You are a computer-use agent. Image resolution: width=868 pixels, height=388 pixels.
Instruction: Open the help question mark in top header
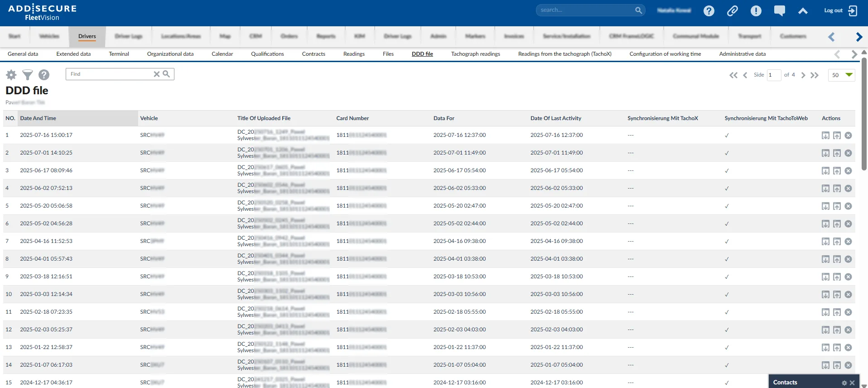point(709,11)
